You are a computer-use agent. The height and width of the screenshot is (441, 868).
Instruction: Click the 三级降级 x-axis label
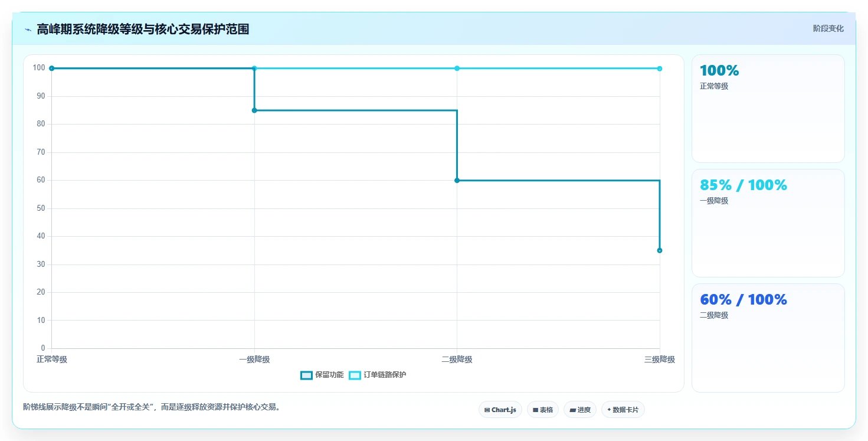[660, 360]
